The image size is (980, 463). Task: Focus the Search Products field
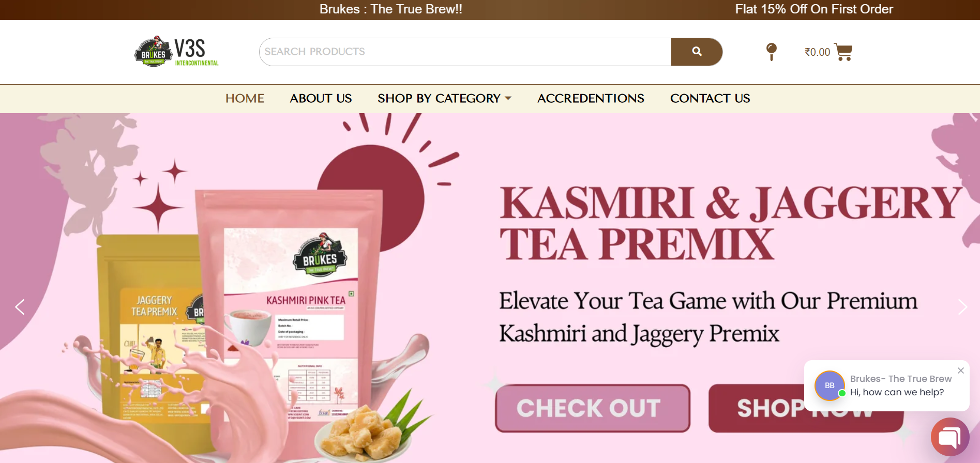pyautogui.click(x=465, y=52)
